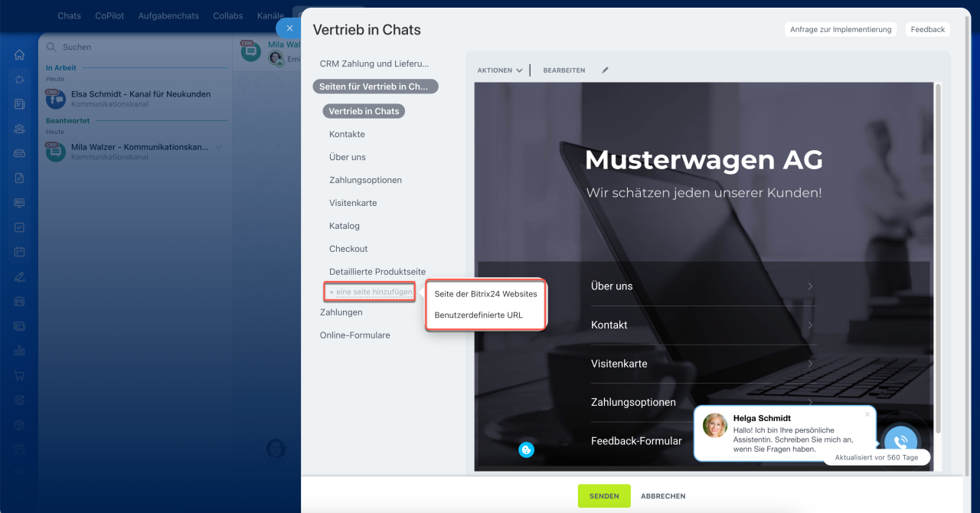Screen dimensions: 980x513
Task: Select the Vertrieb in Chats page item
Action: [364, 111]
